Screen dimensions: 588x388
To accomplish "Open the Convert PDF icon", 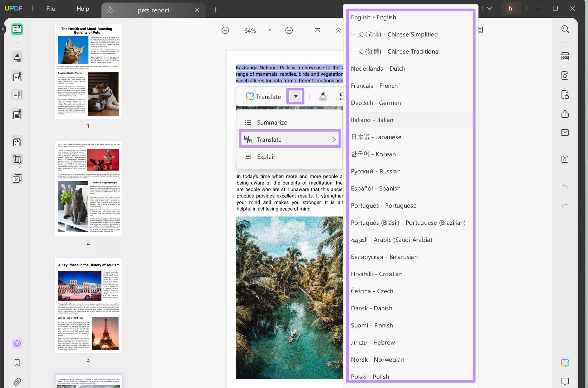I will [x=565, y=75].
